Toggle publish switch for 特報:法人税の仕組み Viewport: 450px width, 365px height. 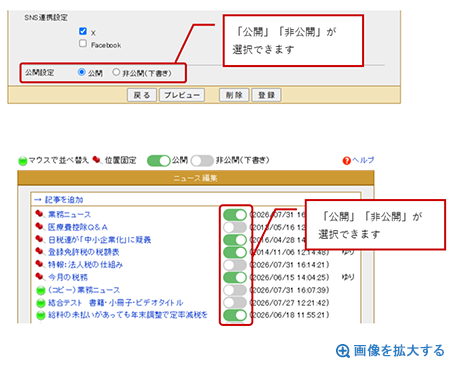point(235,265)
